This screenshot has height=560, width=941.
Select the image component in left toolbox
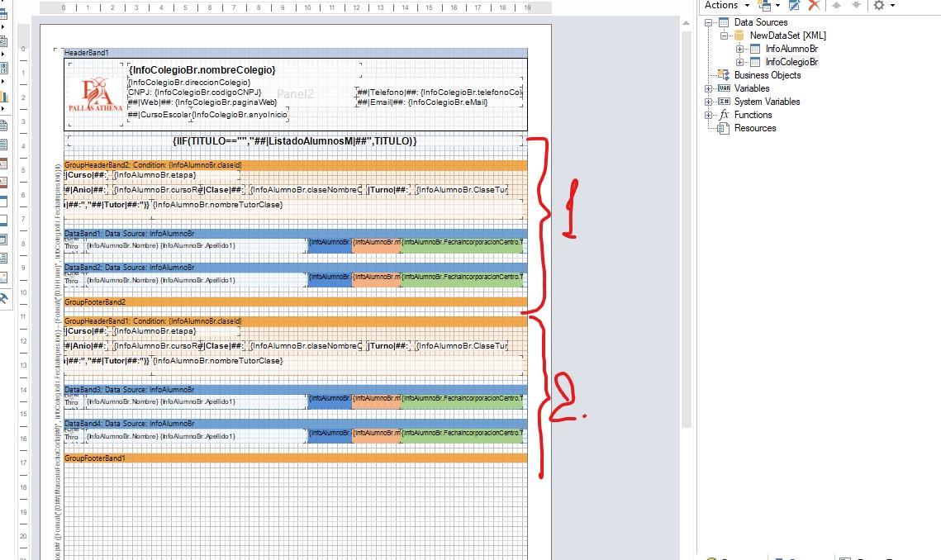tap(3, 278)
